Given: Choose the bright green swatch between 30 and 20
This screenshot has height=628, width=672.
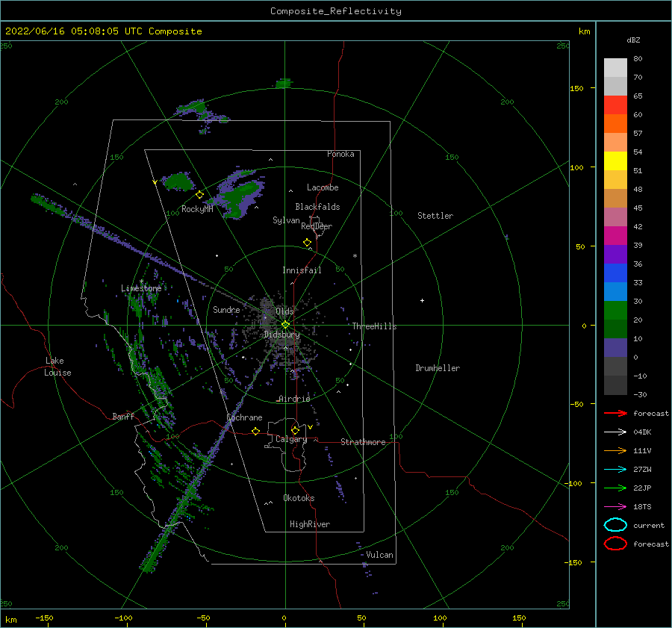Looking at the screenshot, I should (615, 311).
